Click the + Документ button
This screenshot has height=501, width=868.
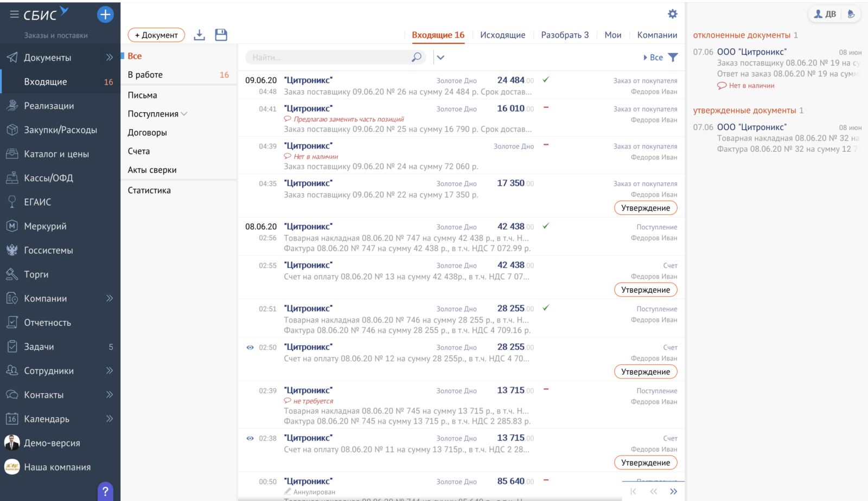pyautogui.click(x=156, y=35)
